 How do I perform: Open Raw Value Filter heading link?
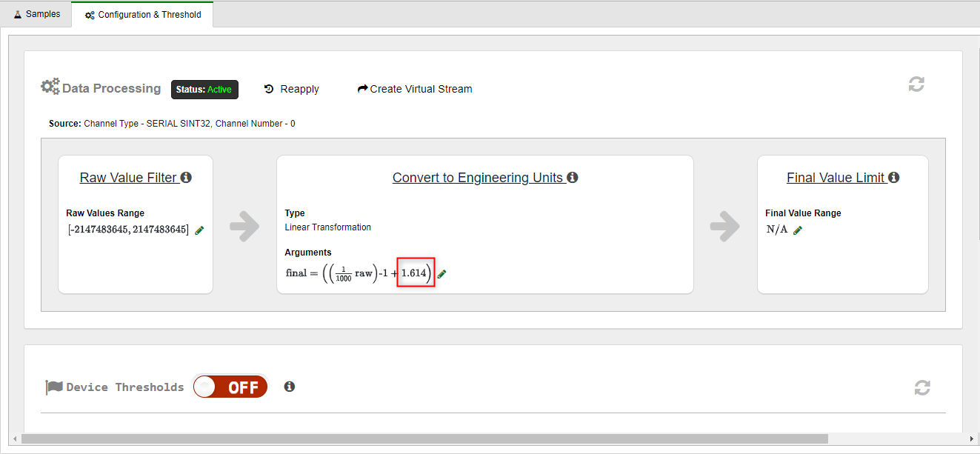click(128, 178)
